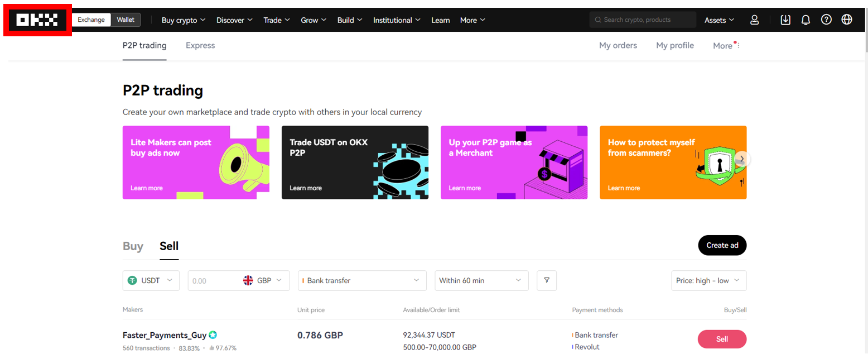The width and height of the screenshot is (868, 354).
Task: Open Lite Makers can post buy ads banner
Action: (196, 162)
